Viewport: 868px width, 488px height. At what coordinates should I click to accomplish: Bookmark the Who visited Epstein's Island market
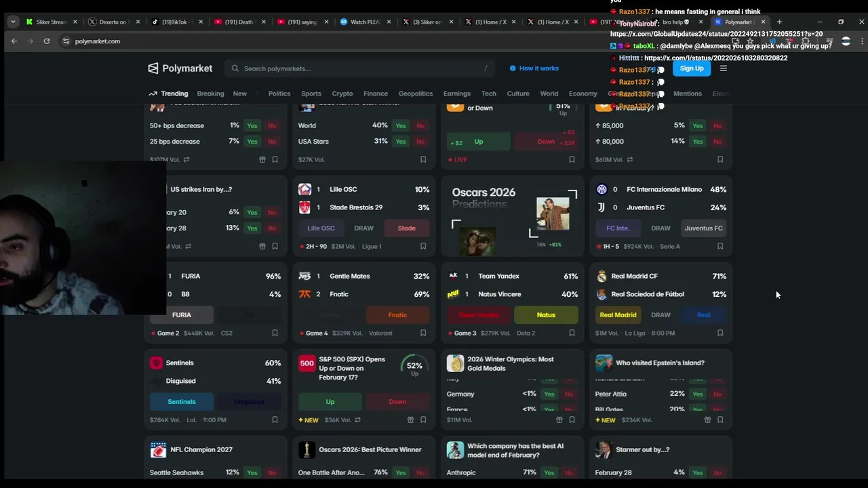[720, 420]
